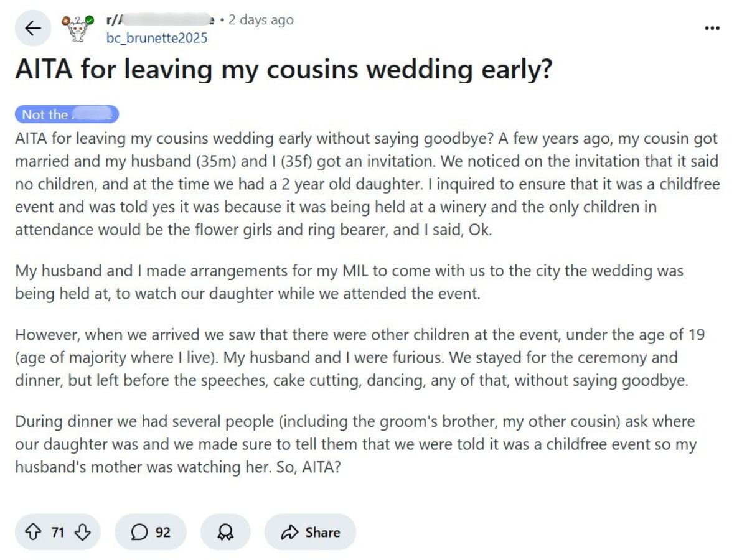Click the paragraph about MIL arrangements
Screen dimensions: 747x560
(349, 282)
